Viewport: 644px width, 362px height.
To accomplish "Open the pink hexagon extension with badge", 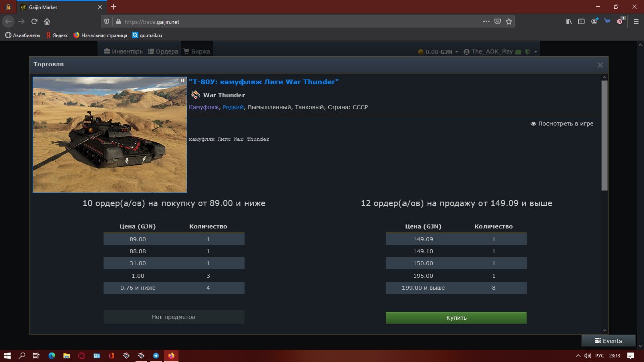I will pyautogui.click(x=620, y=22).
